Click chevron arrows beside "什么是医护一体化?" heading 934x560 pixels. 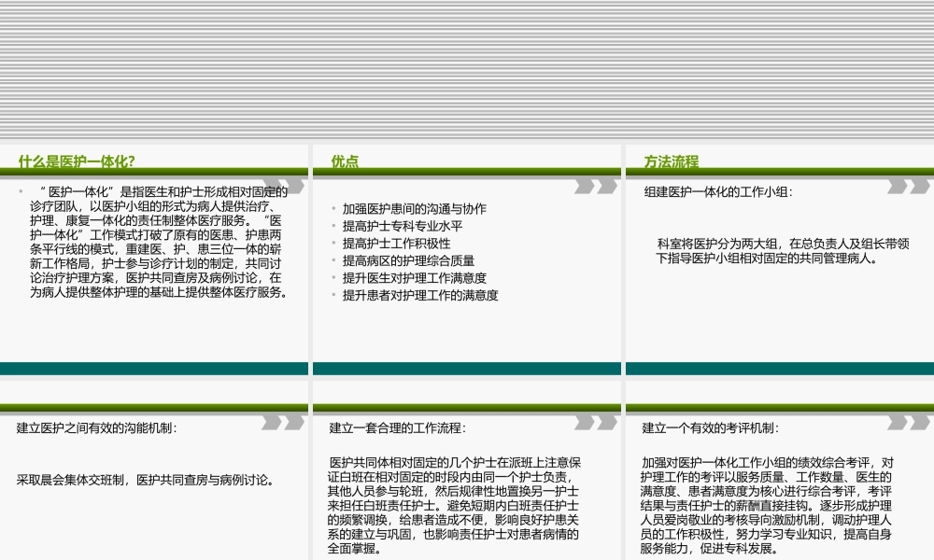tap(279, 185)
